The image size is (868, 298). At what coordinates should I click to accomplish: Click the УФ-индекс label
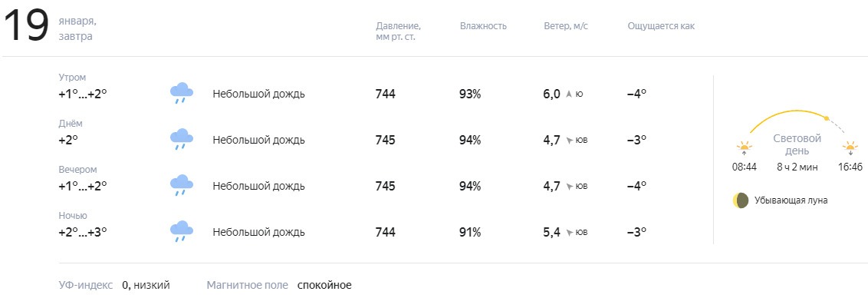point(86,285)
